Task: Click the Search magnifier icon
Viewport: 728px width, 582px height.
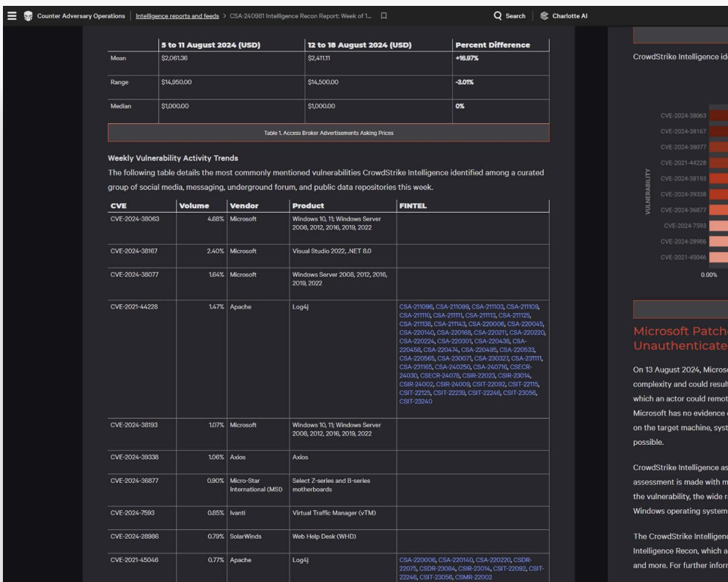Action: (x=499, y=16)
